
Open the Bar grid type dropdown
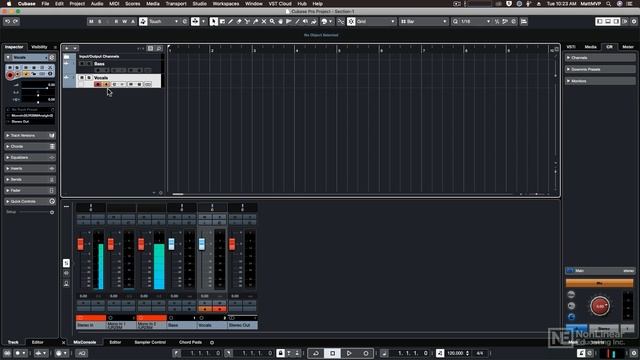(x=424, y=21)
